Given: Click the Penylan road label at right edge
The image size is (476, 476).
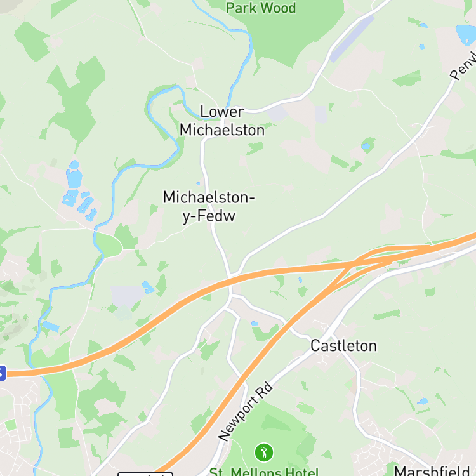Looking at the screenshot, I should [463, 66].
